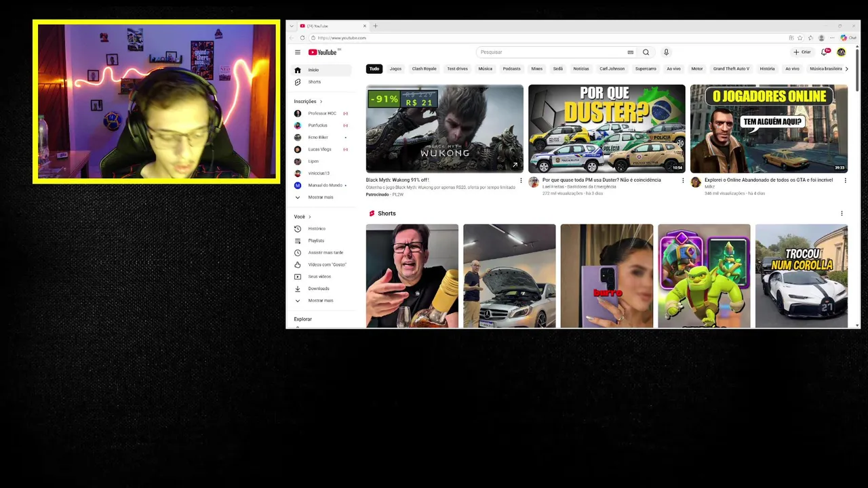Select the Grand Theft Auto V chip
This screenshot has width=868, height=488.
coord(731,68)
